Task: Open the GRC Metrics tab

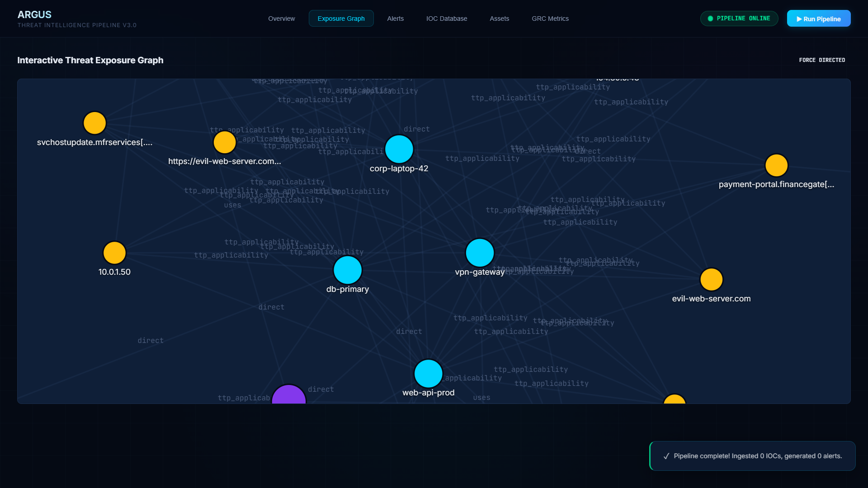Action: click(x=550, y=19)
